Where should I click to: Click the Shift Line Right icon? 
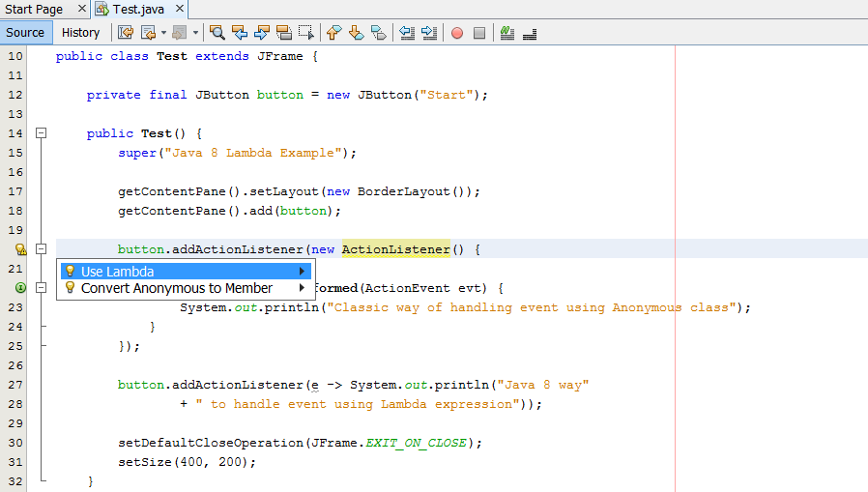[x=429, y=33]
